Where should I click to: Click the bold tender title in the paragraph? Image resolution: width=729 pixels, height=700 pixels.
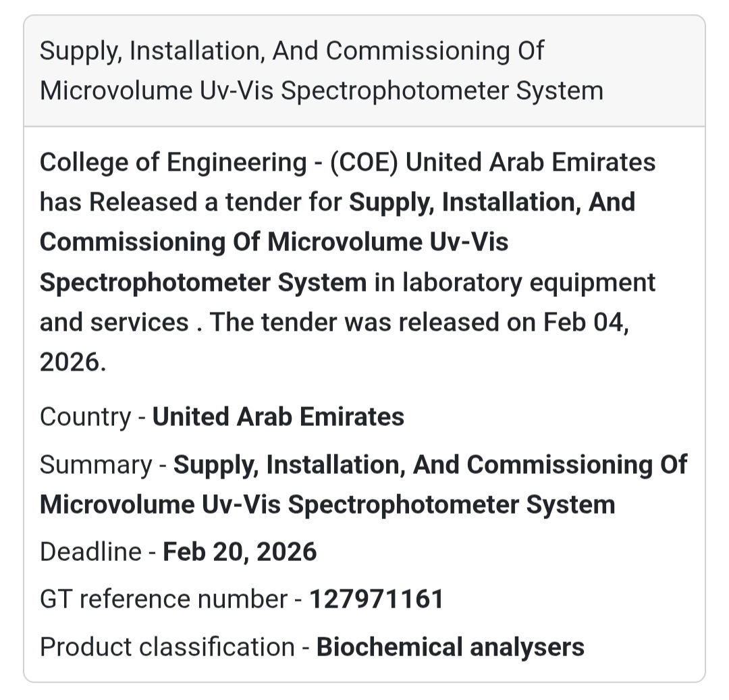click(x=273, y=242)
